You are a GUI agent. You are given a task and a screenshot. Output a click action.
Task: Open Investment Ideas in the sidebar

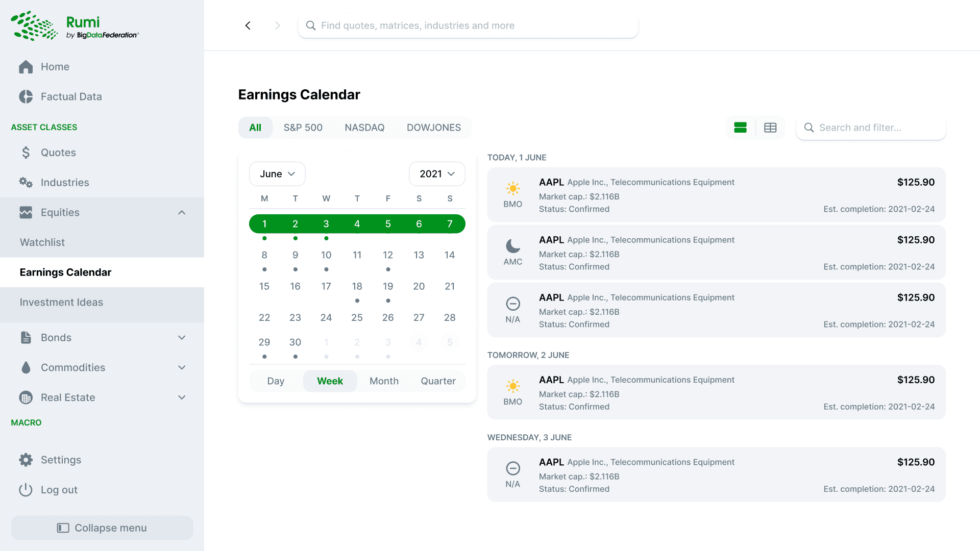click(x=102, y=303)
